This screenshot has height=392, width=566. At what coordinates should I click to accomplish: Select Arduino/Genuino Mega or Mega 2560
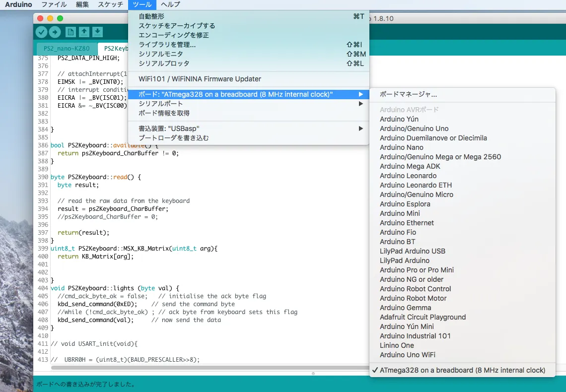click(462, 157)
